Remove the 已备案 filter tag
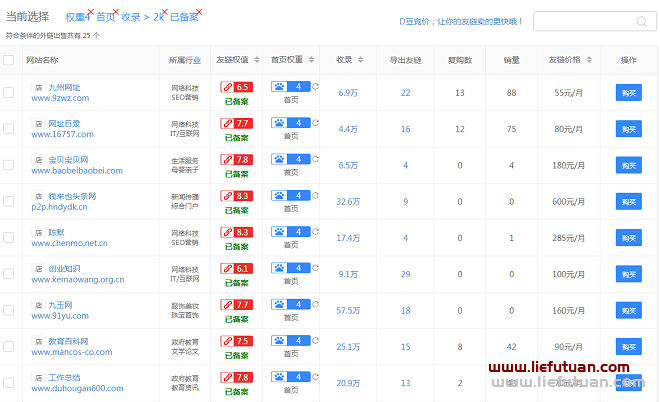Image resolution: width=660 pixels, height=402 pixels. click(x=199, y=12)
